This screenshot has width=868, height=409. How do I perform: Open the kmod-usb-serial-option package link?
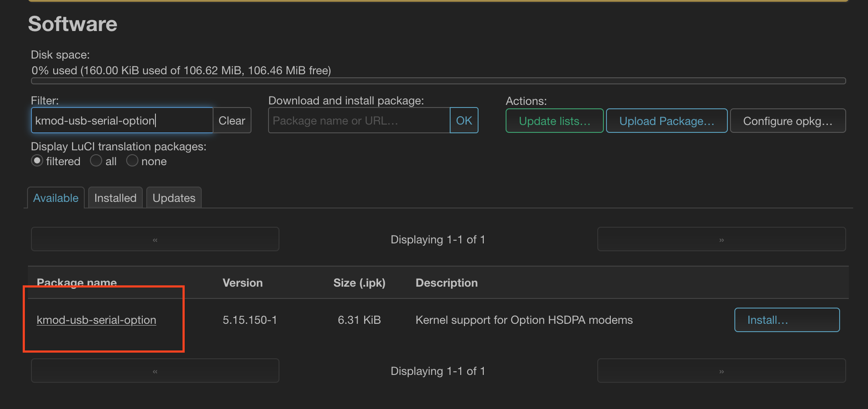(x=96, y=320)
